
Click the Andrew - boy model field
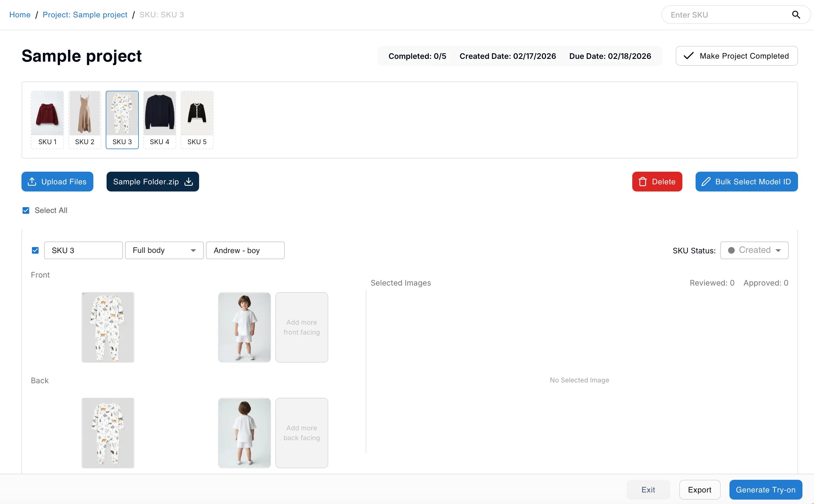pos(245,250)
